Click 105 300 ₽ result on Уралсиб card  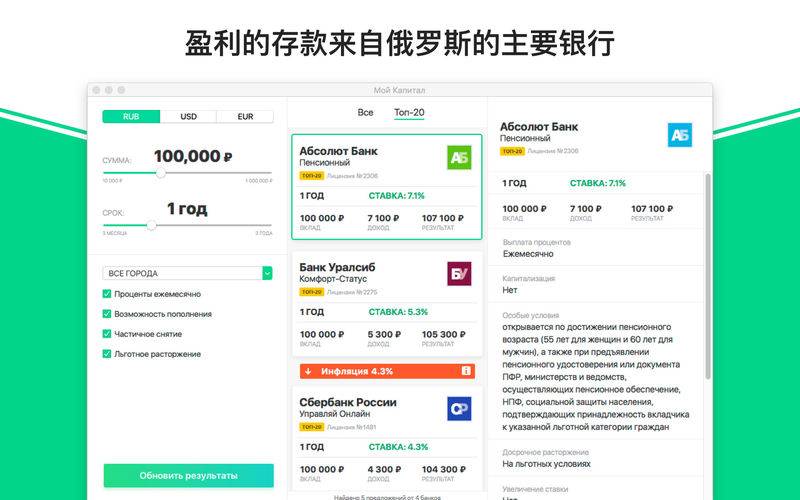coord(443,334)
